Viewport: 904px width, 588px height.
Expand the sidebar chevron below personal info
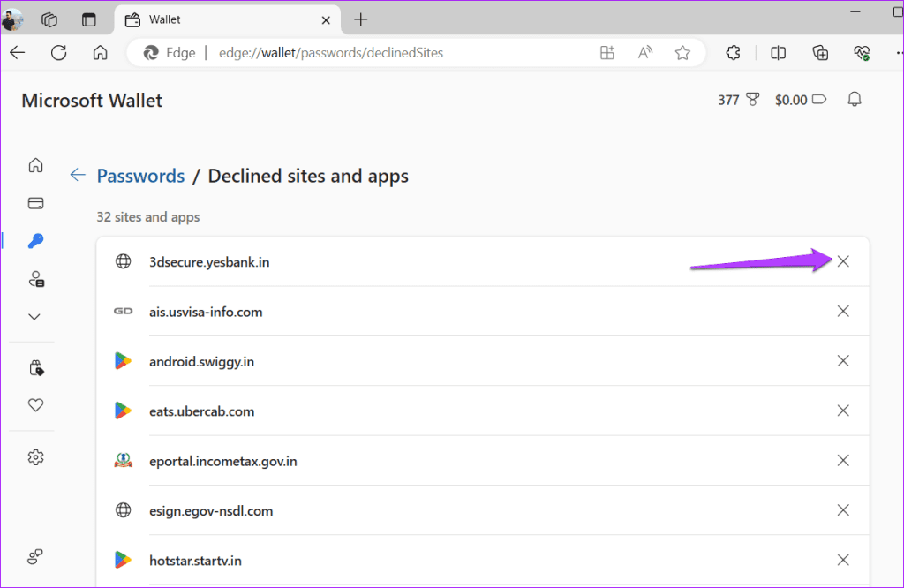34,316
